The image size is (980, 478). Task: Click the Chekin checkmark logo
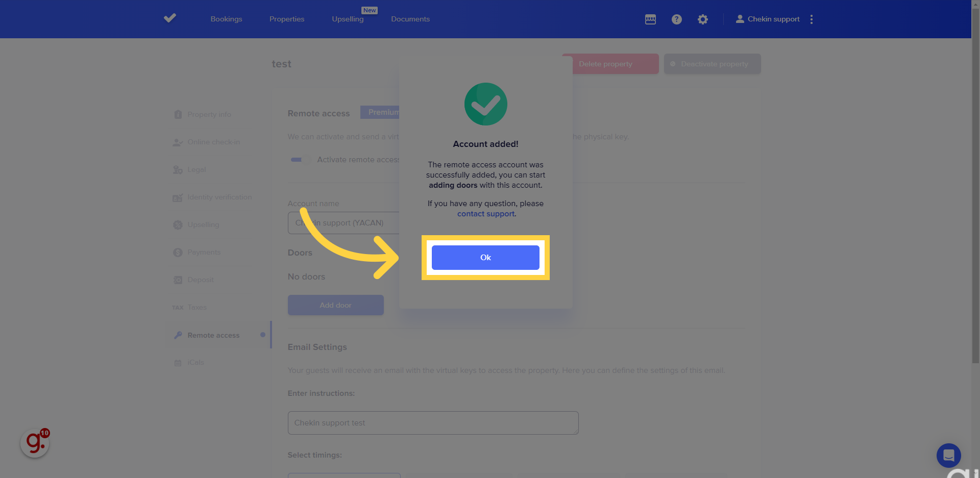tap(170, 18)
